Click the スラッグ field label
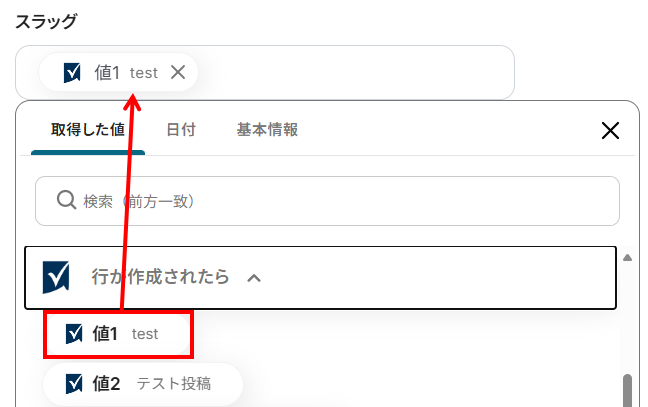Screen dimensions: 648x407 (46, 21)
